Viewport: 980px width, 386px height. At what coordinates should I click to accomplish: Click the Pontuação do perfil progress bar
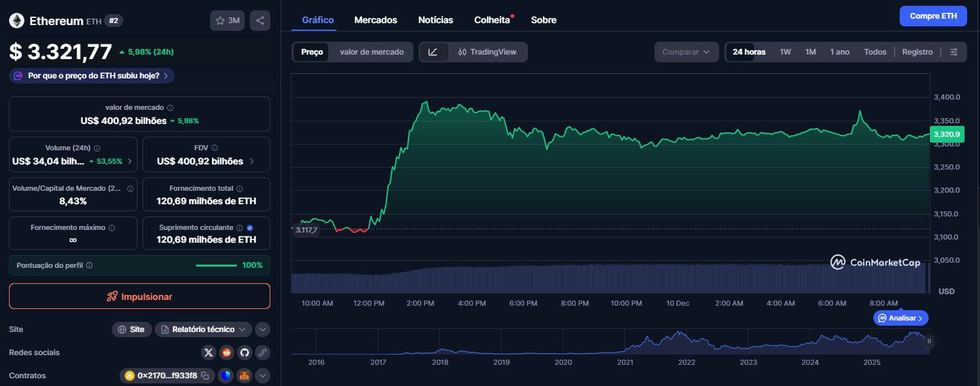[216, 265]
